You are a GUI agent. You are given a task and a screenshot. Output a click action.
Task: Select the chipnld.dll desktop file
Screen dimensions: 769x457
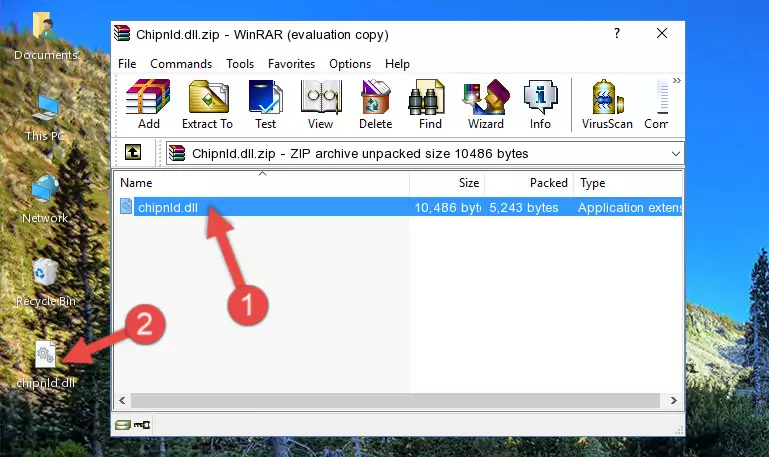click(46, 365)
